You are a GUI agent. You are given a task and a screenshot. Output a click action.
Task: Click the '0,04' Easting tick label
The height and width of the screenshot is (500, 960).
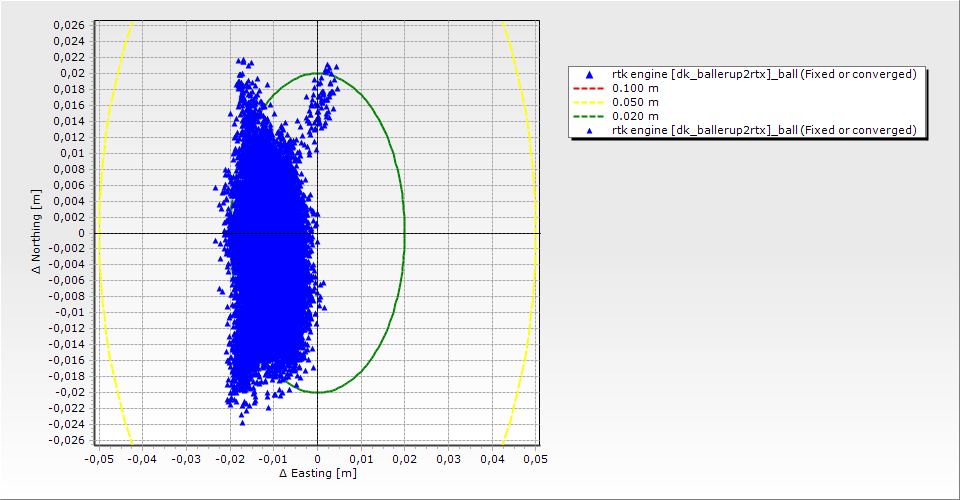492,459
